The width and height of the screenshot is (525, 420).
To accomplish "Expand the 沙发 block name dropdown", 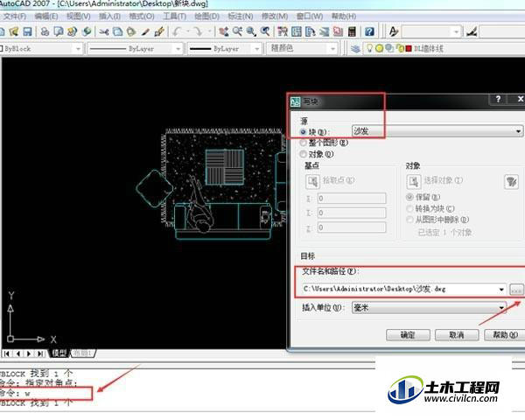I will click(518, 131).
